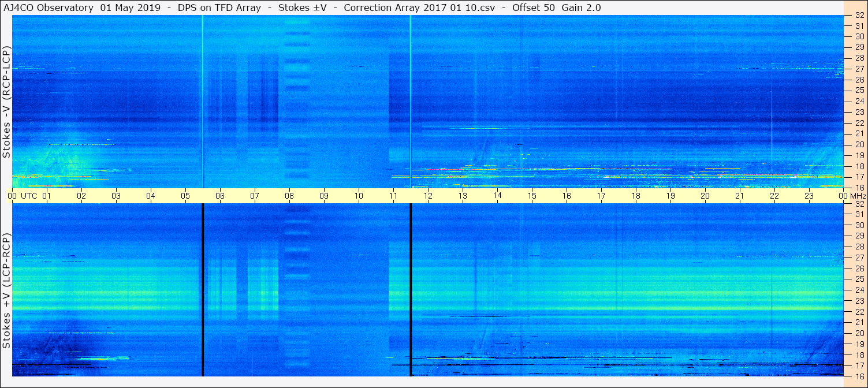Select the 15 hour tick on the time axis
868x388 pixels.
[532, 196]
